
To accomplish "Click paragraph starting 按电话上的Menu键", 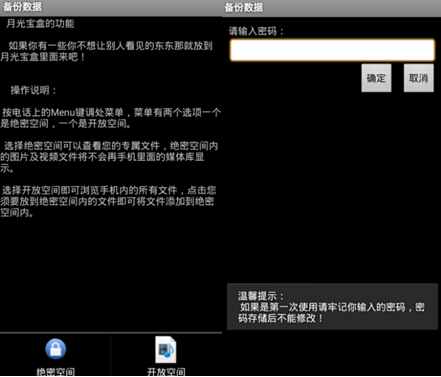I will point(110,118).
